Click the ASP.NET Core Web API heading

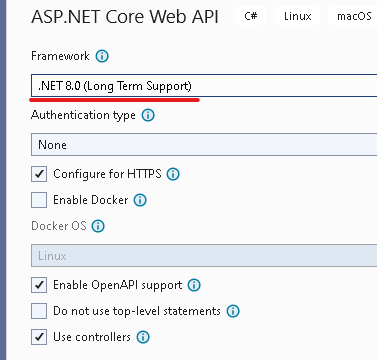tap(125, 17)
